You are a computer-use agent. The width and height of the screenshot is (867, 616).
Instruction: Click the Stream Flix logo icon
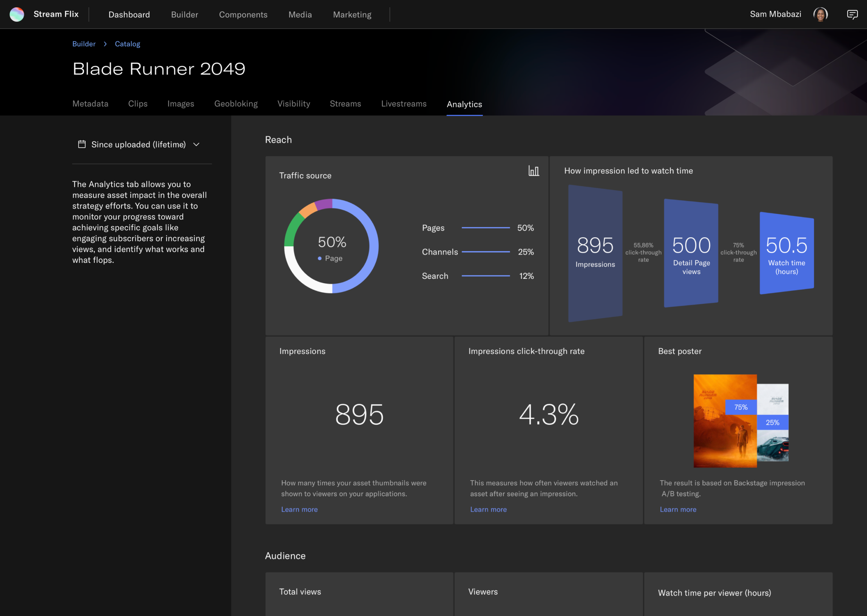(x=17, y=15)
